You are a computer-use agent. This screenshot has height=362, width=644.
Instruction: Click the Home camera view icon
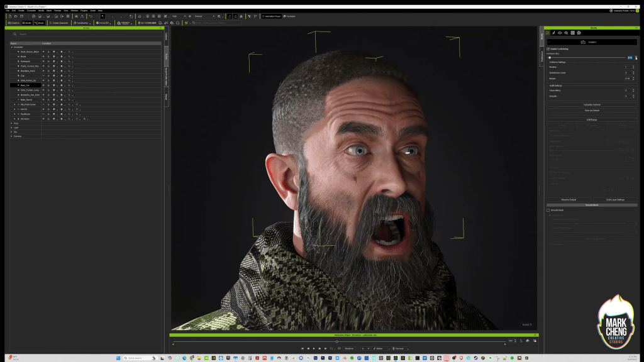(140, 16)
